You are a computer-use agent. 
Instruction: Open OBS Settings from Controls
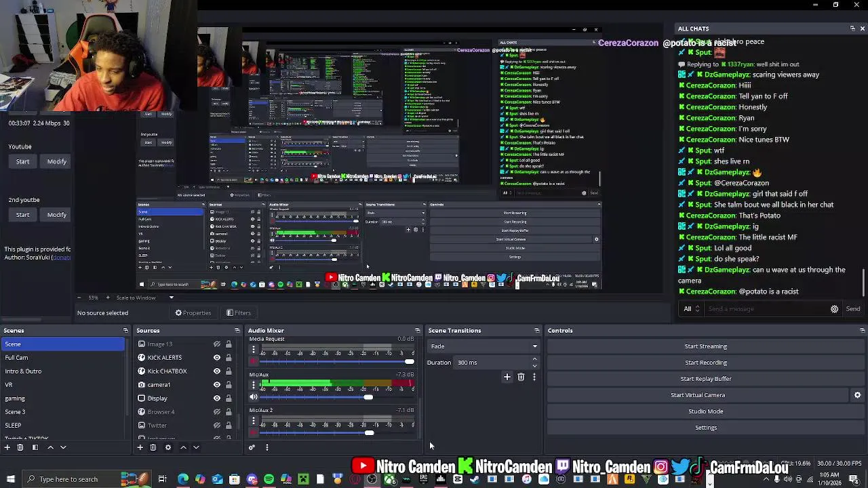(705, 428)
